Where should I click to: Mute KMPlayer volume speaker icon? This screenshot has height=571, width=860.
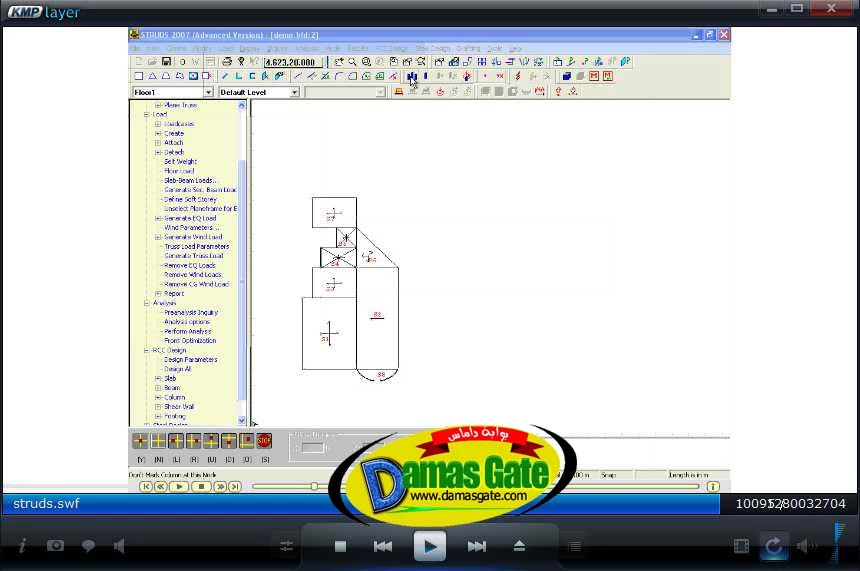(805, 546)
